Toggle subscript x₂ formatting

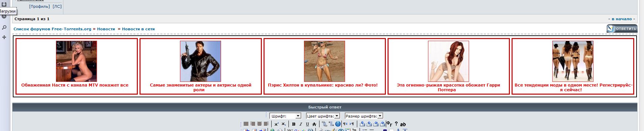tap(284, 124)
